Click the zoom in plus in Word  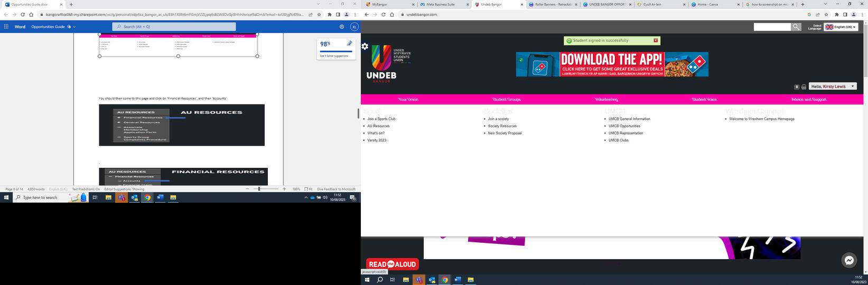pos(284,189)
